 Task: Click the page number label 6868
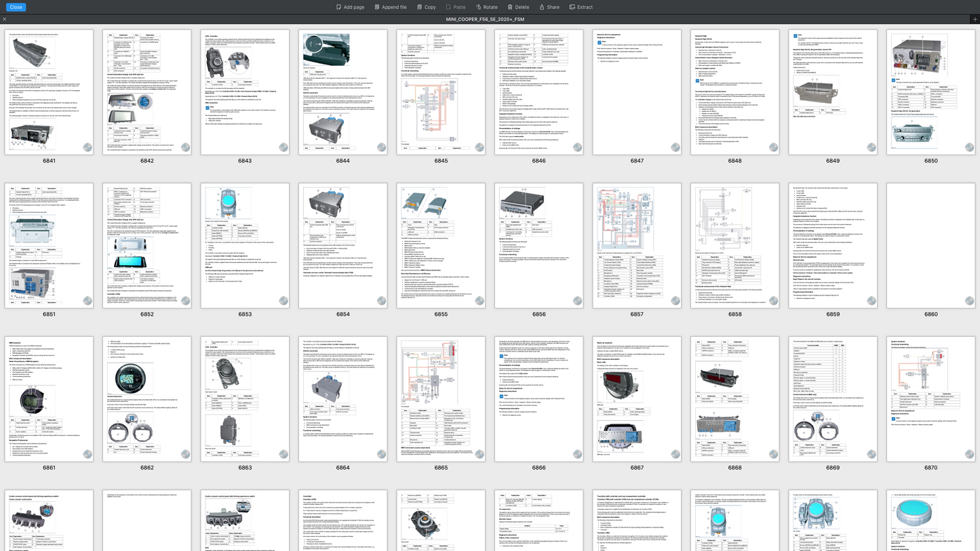pyautogui.click(x=735, y=468)
